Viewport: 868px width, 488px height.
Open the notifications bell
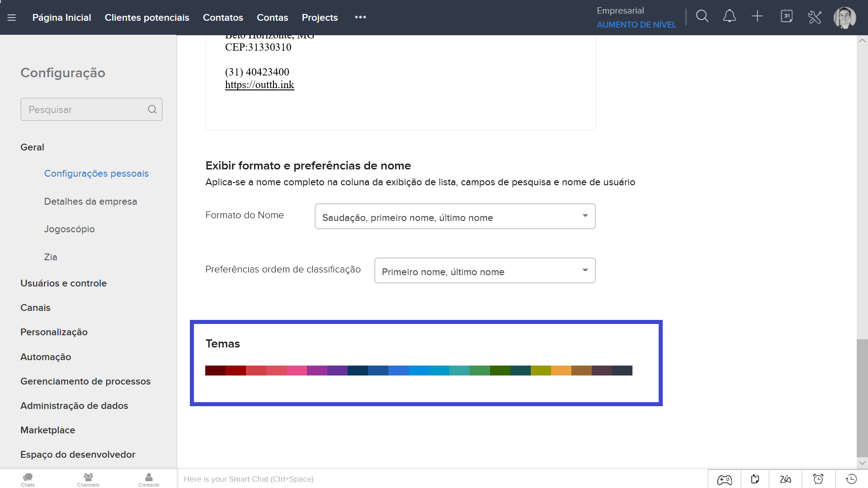coord(729,17)
